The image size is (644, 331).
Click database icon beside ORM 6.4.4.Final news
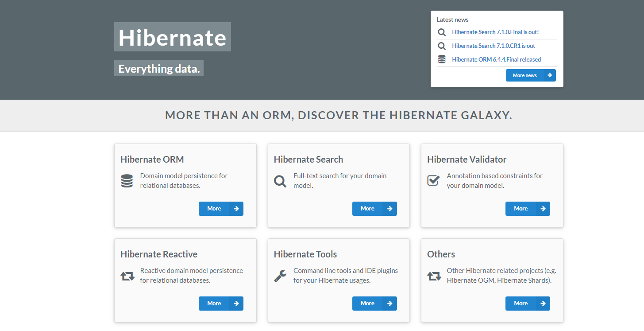(x=442, y=59)
